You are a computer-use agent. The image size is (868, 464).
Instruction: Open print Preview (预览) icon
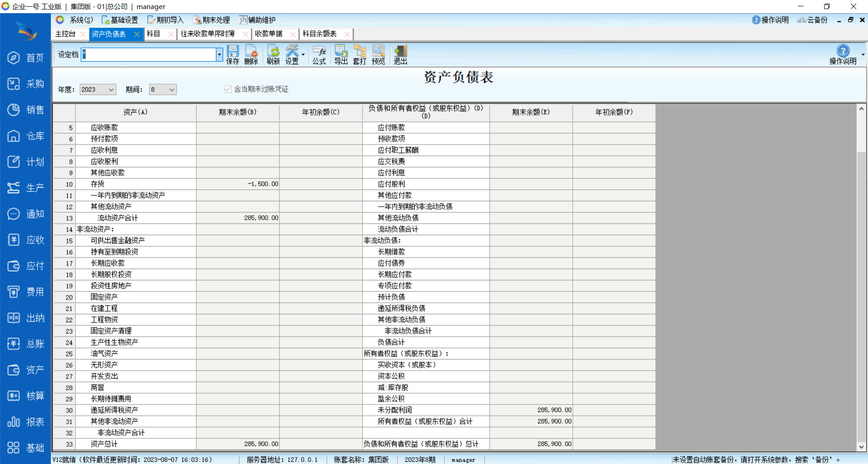click(x=378, y=54)
